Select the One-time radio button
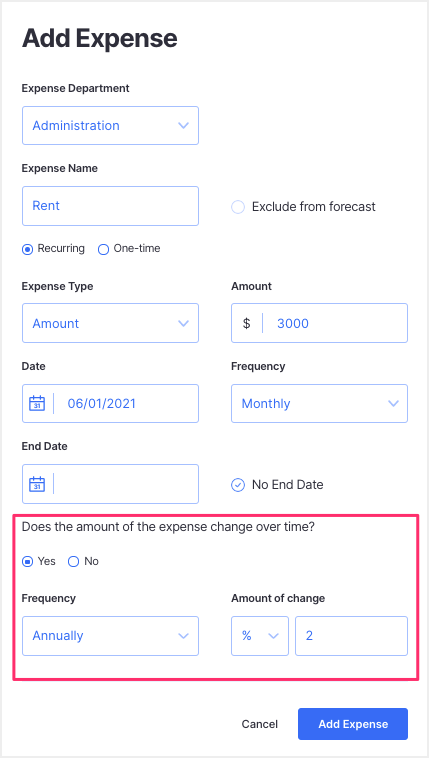Image resolution: width=429 pixels, height=758 pixels. click(104, 249)
